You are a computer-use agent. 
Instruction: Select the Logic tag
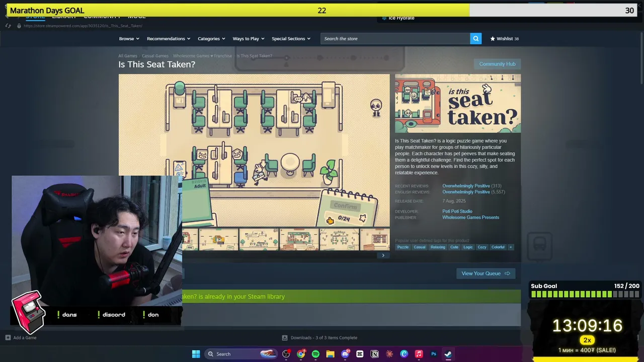[x=468, y=247]
